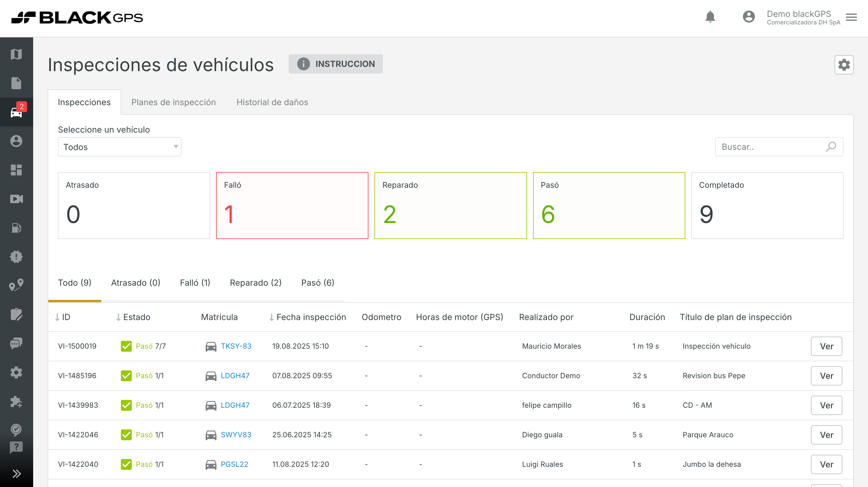Open the reports document icon in sidebar
The width and height of the screenshot is (868, 487).
point(16,83)
